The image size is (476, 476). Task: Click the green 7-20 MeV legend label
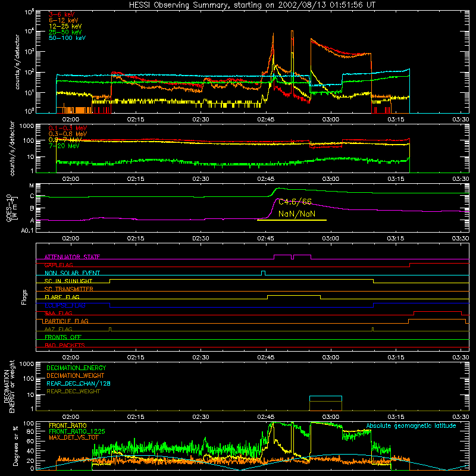point(64,146)
